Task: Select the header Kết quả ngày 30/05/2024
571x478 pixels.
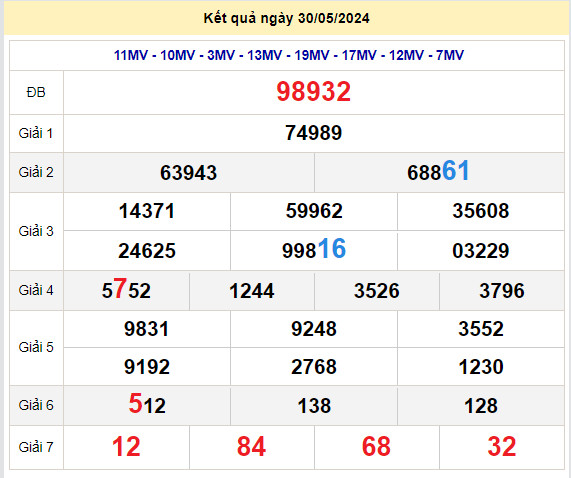Action: (286, 18)
